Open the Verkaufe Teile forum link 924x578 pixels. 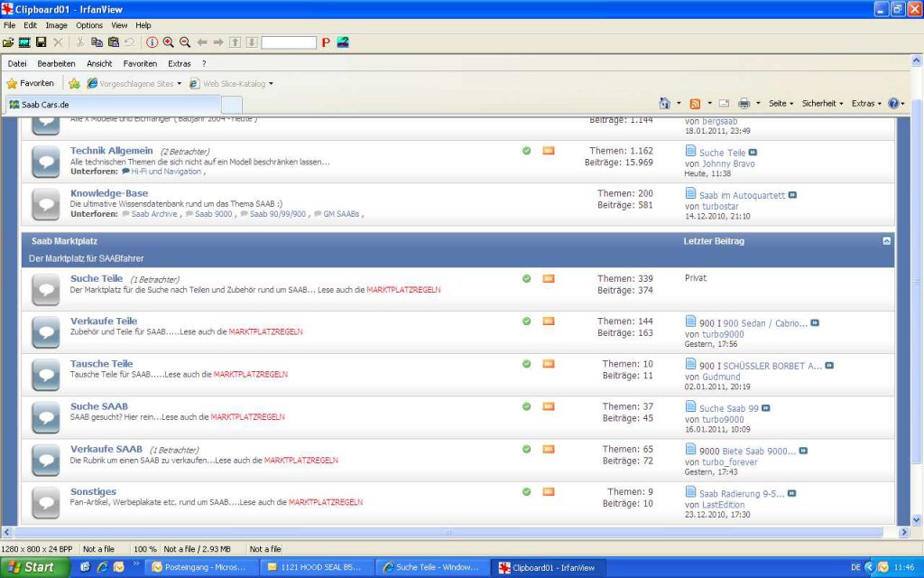[x=104, y=322]
